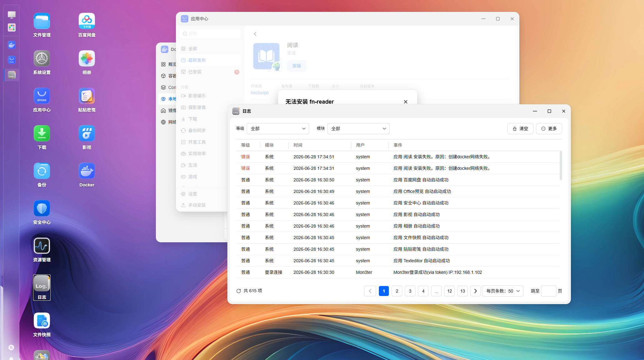Switch to Docker in the left dock
The height and width of the screenshot is (360, 644).
[12, 45]
